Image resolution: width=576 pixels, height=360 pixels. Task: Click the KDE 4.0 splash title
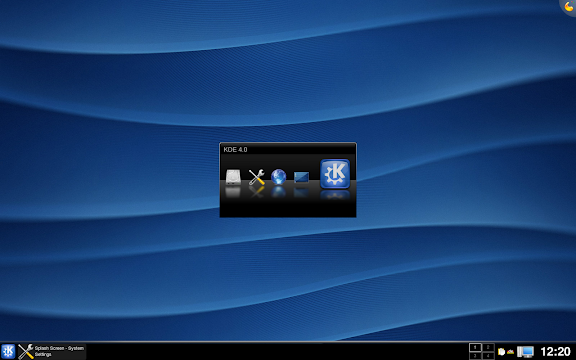pos(235,150)
